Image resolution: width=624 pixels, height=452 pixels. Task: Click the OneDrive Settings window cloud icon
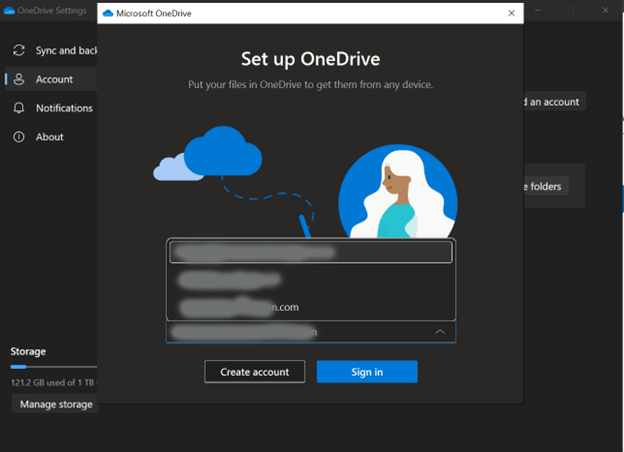point(9,11)
